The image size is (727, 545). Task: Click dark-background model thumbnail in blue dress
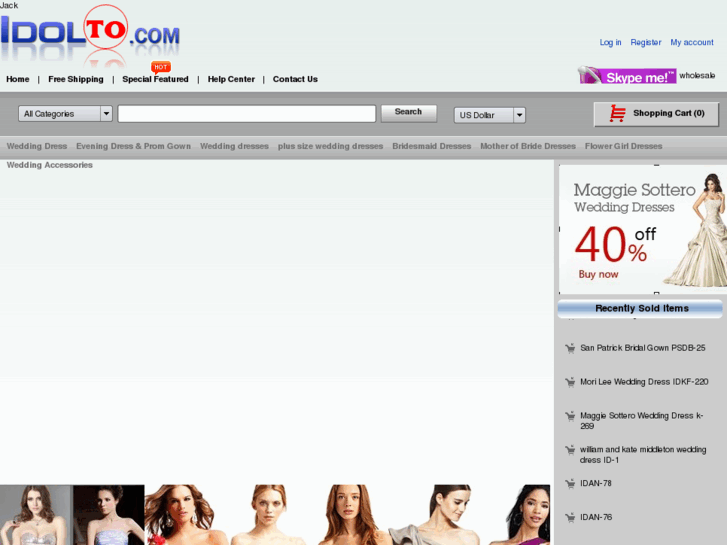click(108, 515)
